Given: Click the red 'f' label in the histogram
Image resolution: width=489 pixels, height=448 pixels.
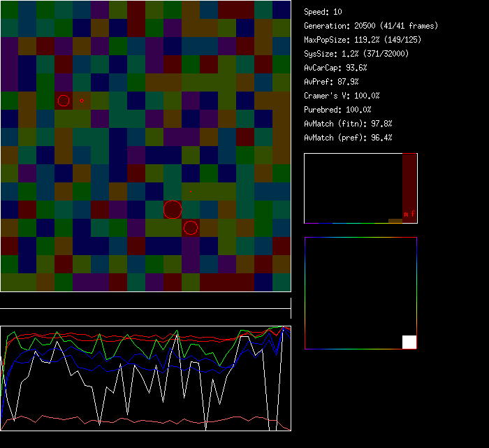Looking at the screenshot, I should (x=413, y=213).
